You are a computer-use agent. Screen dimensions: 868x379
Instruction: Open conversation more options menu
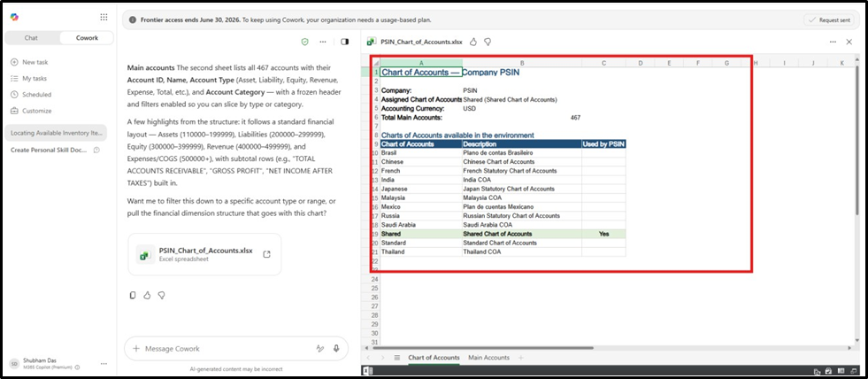tap(323, 42)
